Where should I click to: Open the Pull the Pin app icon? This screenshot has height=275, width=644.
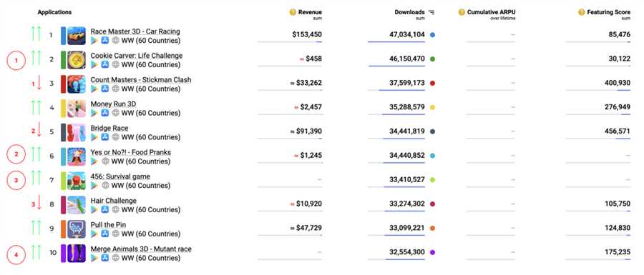click(x=77, y=229)
